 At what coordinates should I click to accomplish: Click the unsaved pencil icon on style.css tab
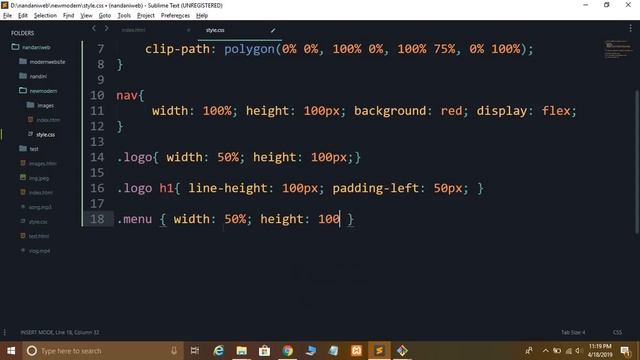pos(273,30)
